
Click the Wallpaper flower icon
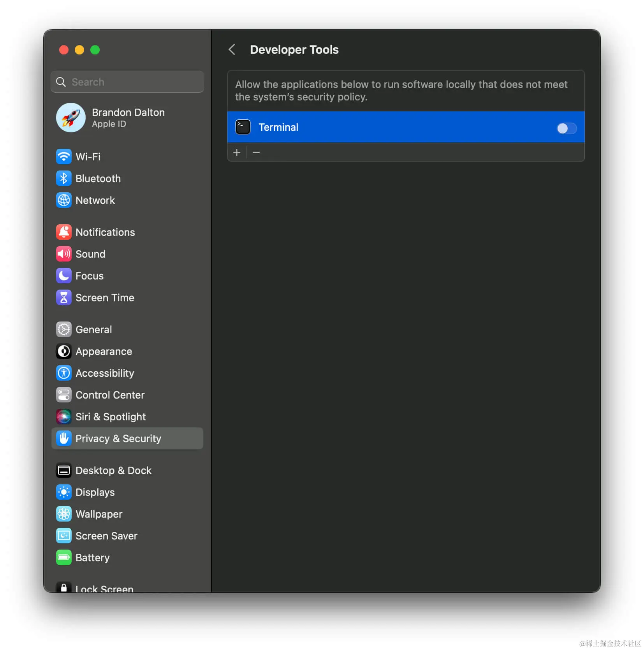click(x=63, y=514)
